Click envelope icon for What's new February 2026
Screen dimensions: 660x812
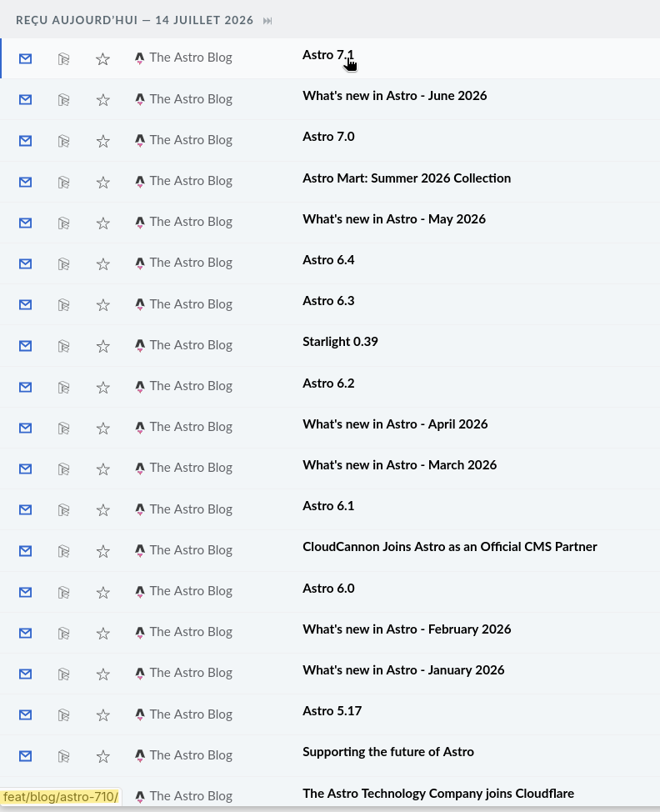(25, 633)
